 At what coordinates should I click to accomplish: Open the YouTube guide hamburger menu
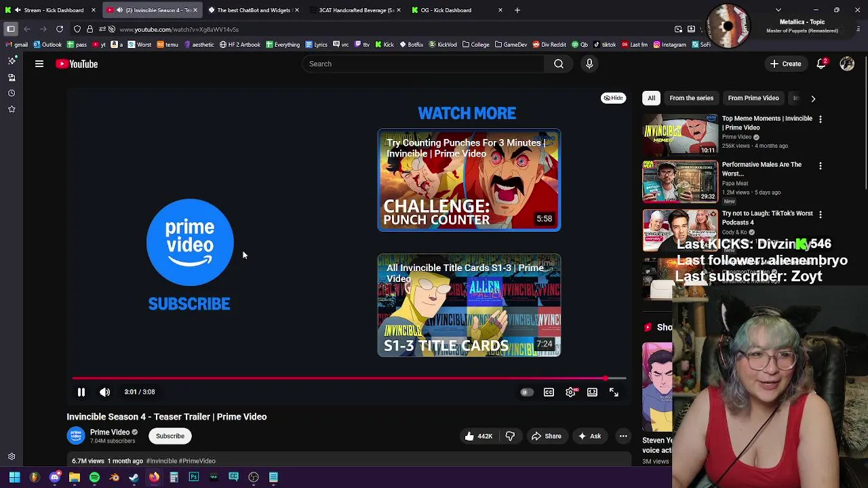[x=39, y=64]
